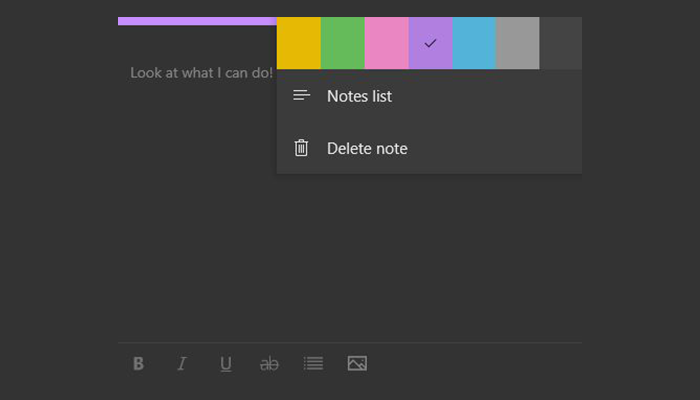Select the green note color
The image size is (700, 400).
pos(342,43)
